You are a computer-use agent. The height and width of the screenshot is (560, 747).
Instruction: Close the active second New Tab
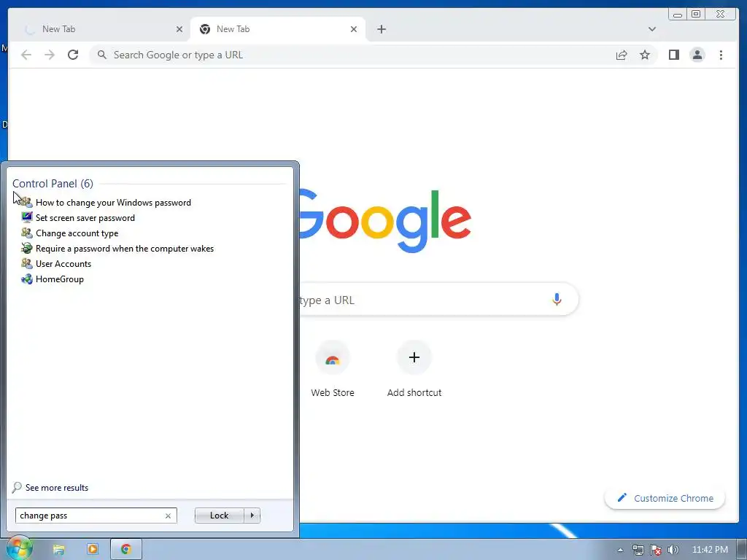click(x=354, y=29)
